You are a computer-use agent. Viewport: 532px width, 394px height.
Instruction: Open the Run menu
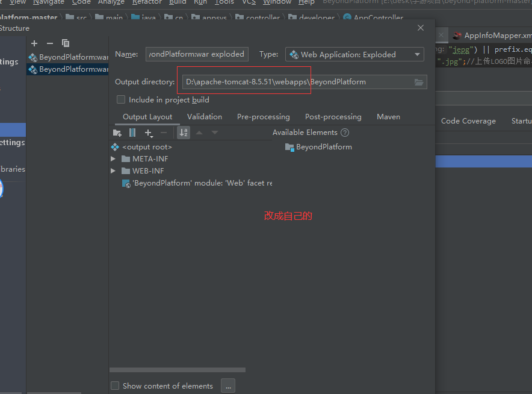200,2
